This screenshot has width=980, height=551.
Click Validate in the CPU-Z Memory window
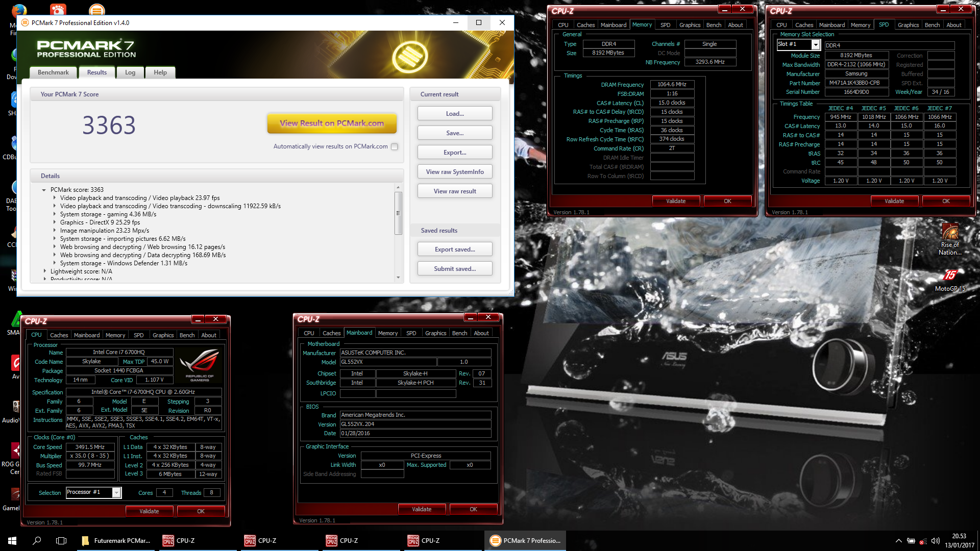point(676,201)
